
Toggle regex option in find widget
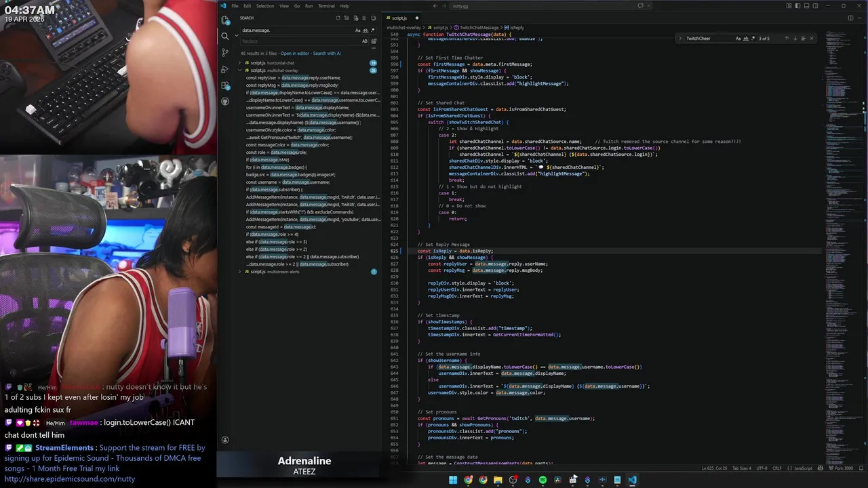pyautogui.click(x=752, y=39)
